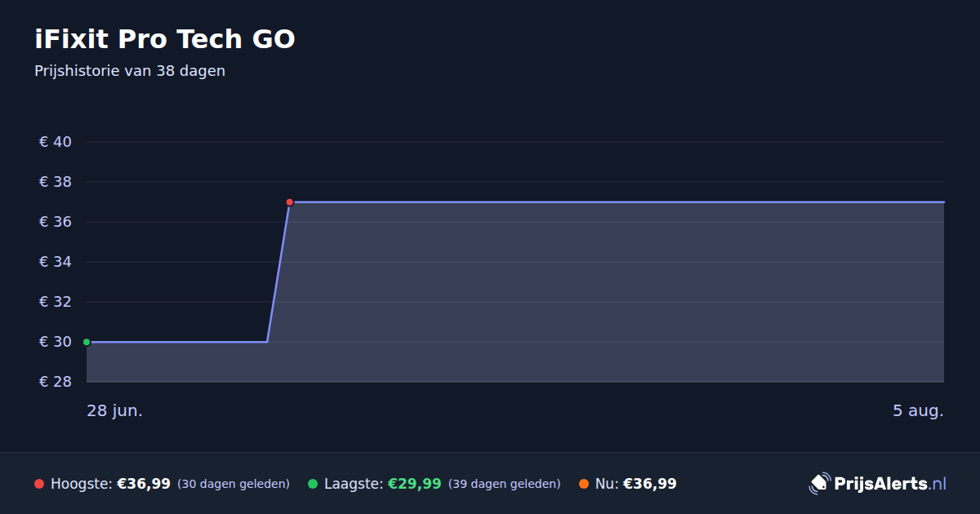
Task: Click the € 30 axis label
Action: [x=56, y=342]
